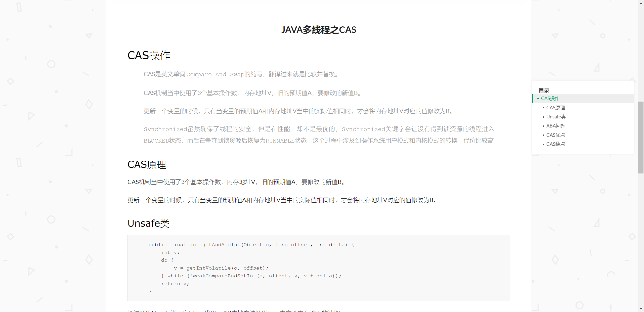Open CAS操作 in the table of contents
Viewport: 644px width, 312px height.
pos(550,98)
